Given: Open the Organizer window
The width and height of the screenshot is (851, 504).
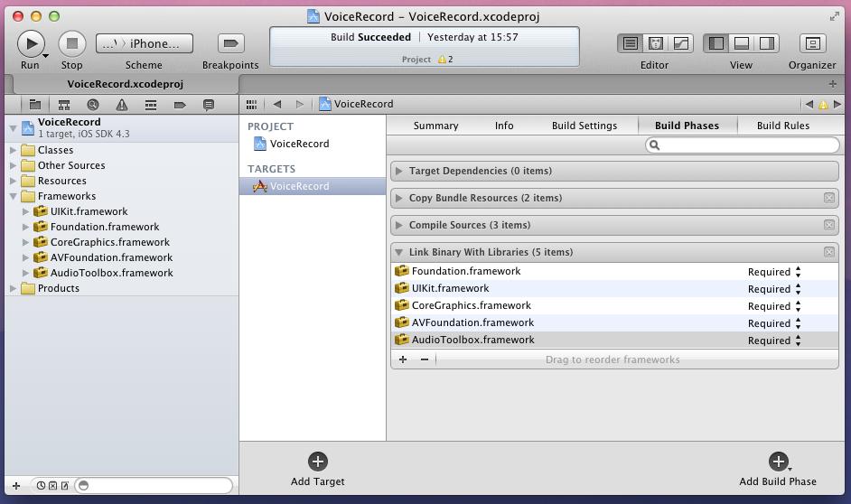Looking at the screenshot, I should click(812, 43).
